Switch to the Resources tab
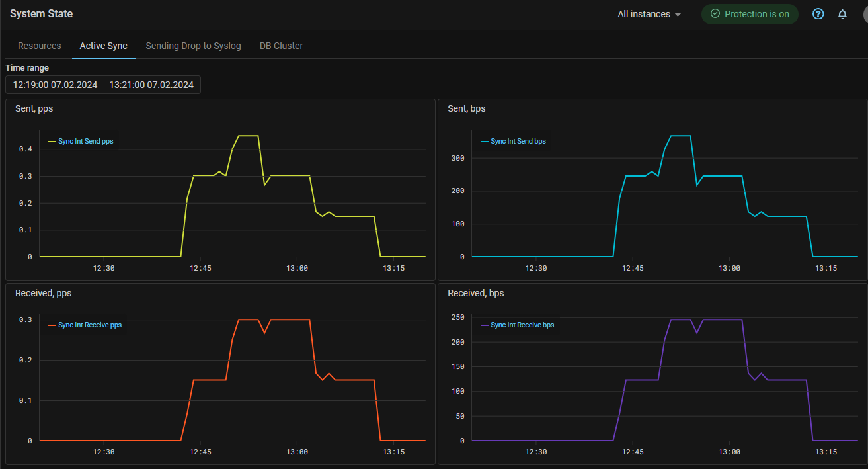This screenshot has height=469, width=868. [x=40, y=46]
